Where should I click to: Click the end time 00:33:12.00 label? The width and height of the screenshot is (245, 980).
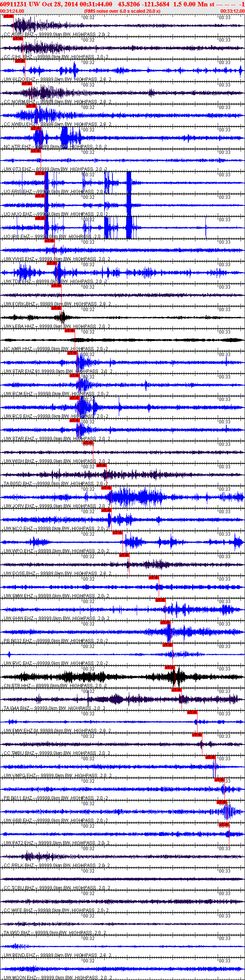point(232,11)
